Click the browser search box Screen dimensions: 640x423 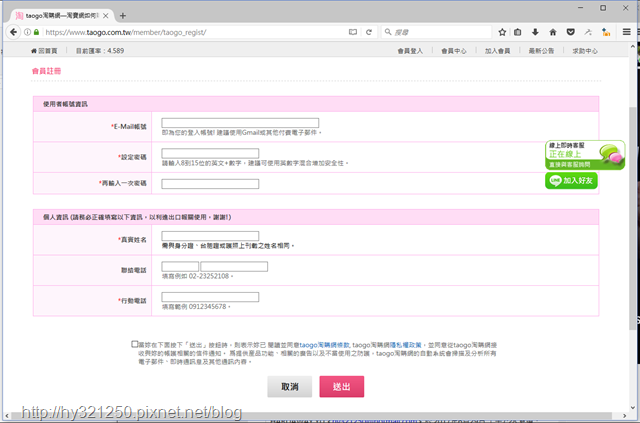(x=437, y=32)
